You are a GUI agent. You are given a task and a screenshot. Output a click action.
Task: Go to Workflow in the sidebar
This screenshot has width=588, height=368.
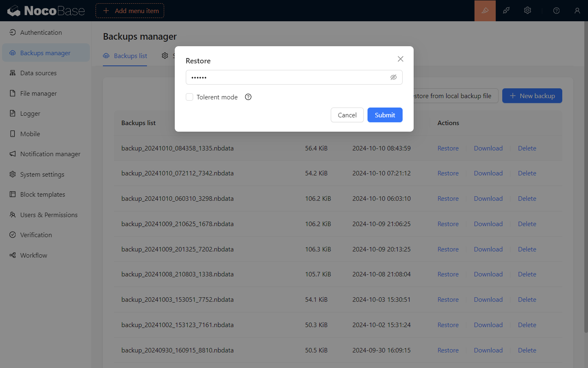[x=33, y=255]
